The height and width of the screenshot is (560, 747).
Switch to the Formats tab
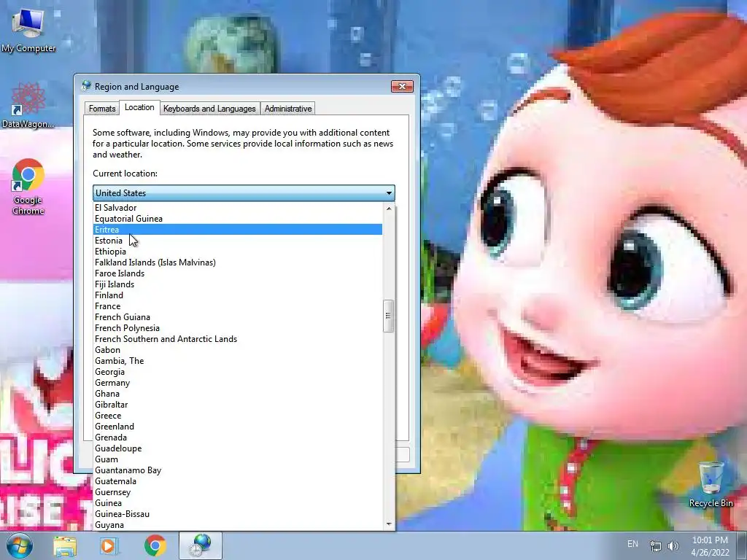[102, 109]
